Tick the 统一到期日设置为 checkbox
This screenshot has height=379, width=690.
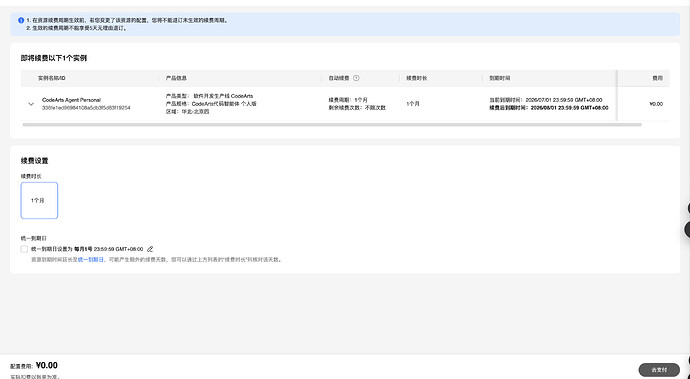click(x=24, y=249)
